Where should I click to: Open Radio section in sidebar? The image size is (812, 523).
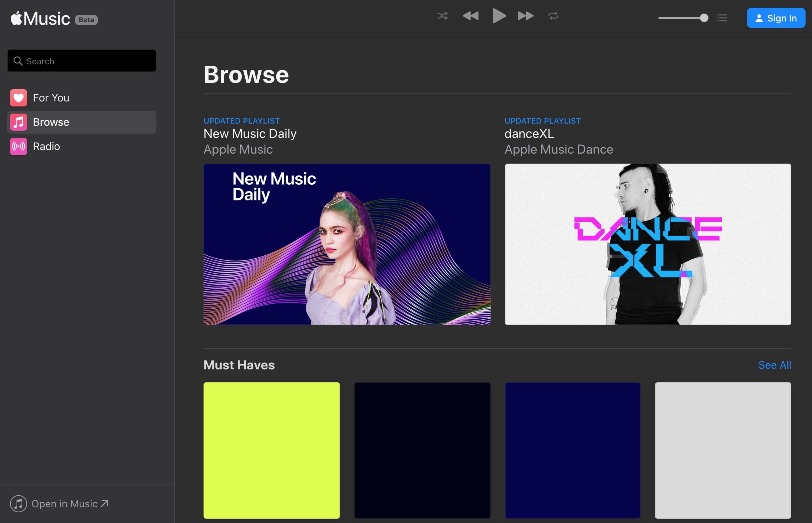tap(46, 146)
